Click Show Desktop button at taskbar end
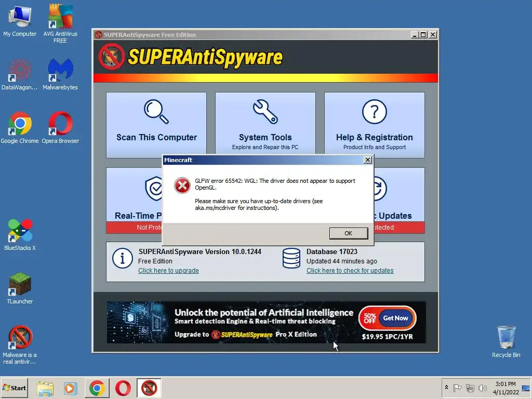 coord(526,388)
